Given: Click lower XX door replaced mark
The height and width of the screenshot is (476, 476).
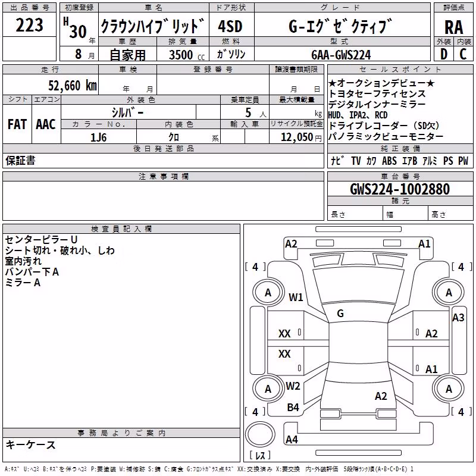Looking at the screenshot, I should (x=284, y=353).
